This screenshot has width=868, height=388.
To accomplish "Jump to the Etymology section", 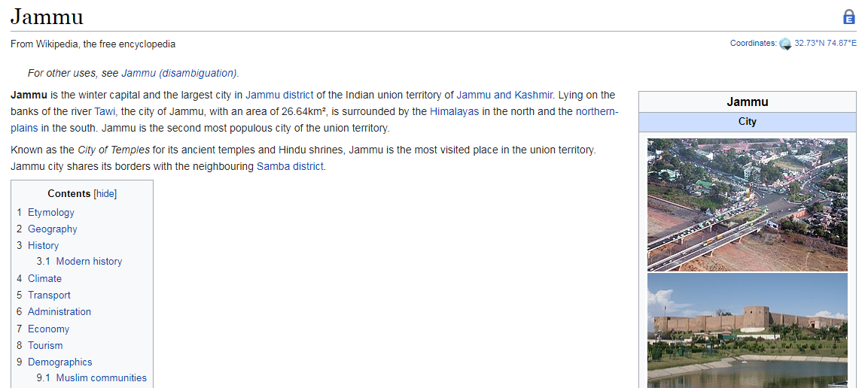I will pyautogui.click(x=51, y=212).
